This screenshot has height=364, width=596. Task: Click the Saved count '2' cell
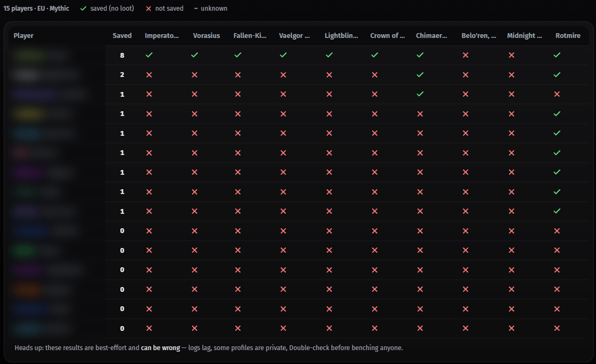tap(122, 75)
